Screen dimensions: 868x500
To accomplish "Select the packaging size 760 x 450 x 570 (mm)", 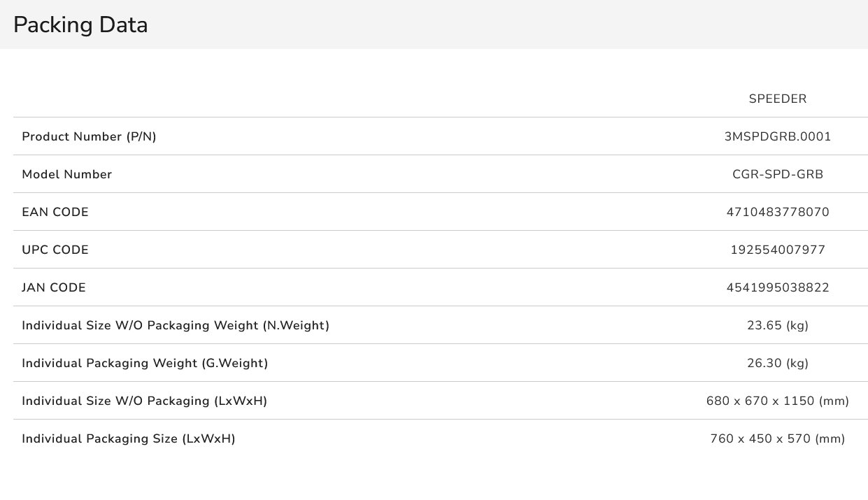I will [x=778, y=438].
